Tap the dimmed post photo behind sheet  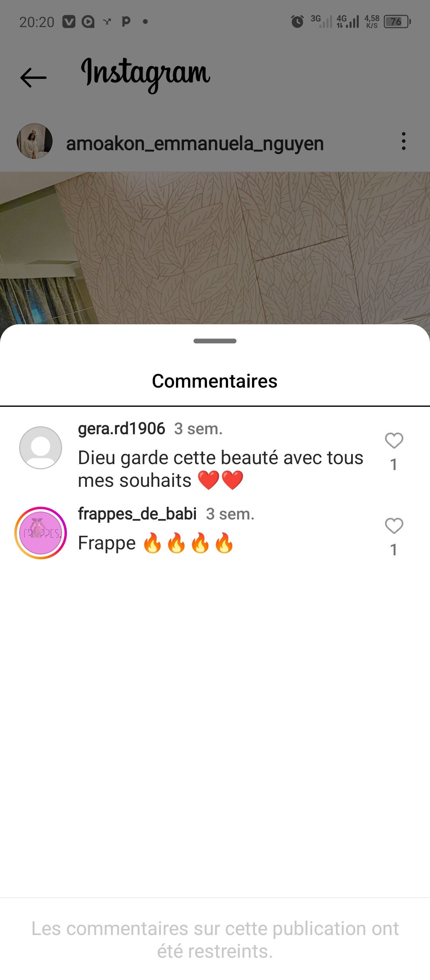(215, 248)
